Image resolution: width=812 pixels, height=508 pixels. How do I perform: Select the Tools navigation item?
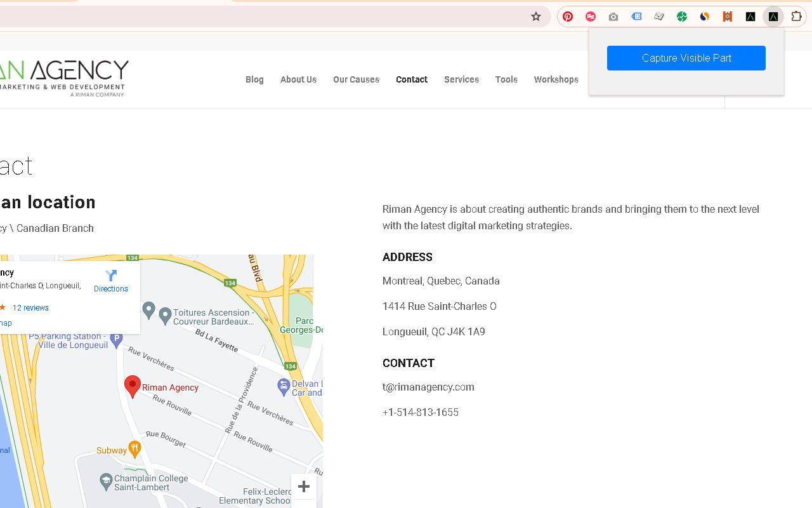(x=506, y=79)
